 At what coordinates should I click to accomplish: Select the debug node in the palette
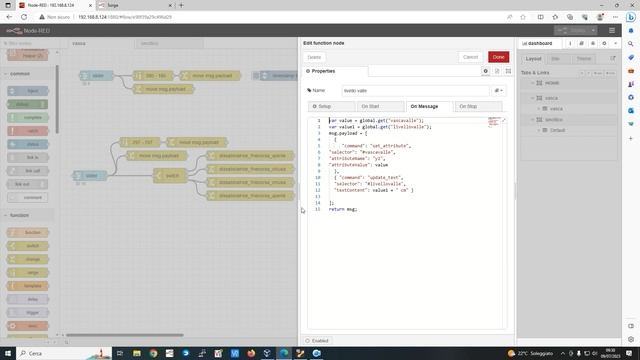click(x=28, y=104)
